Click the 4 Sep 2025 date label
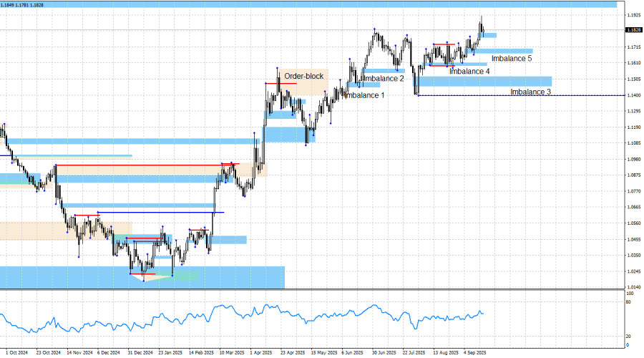The height and width of the screenshot is (358, 644). point(475,352)
